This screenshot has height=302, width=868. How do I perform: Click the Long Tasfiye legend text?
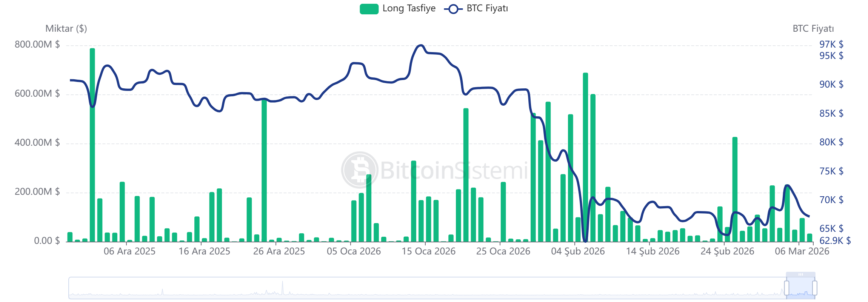click(x=409, y=8)
